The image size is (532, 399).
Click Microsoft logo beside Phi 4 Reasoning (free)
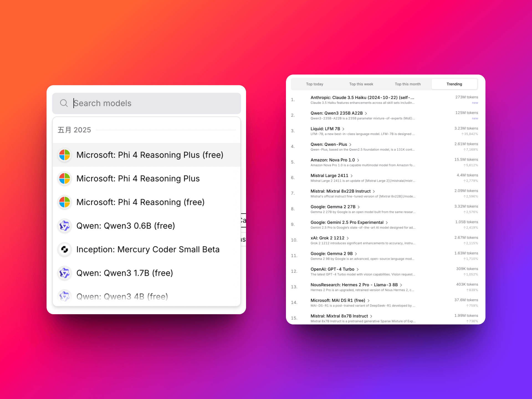coord(65,202)
